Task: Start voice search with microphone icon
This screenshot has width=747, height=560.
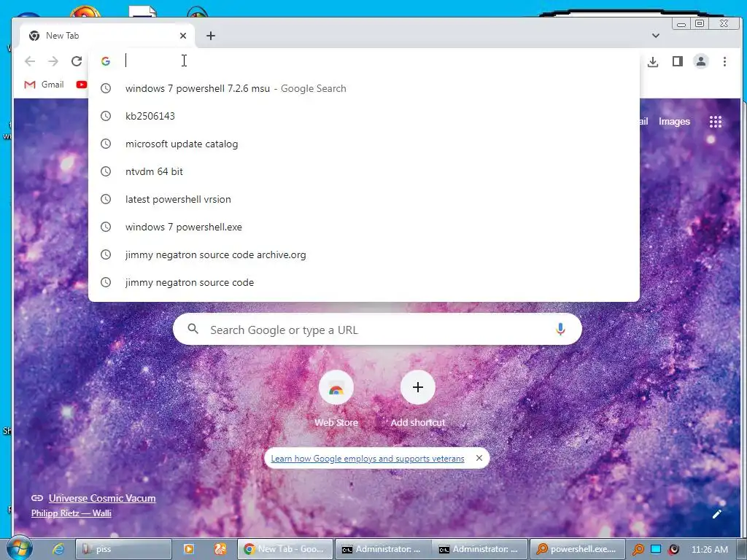Action: (560, 329)
